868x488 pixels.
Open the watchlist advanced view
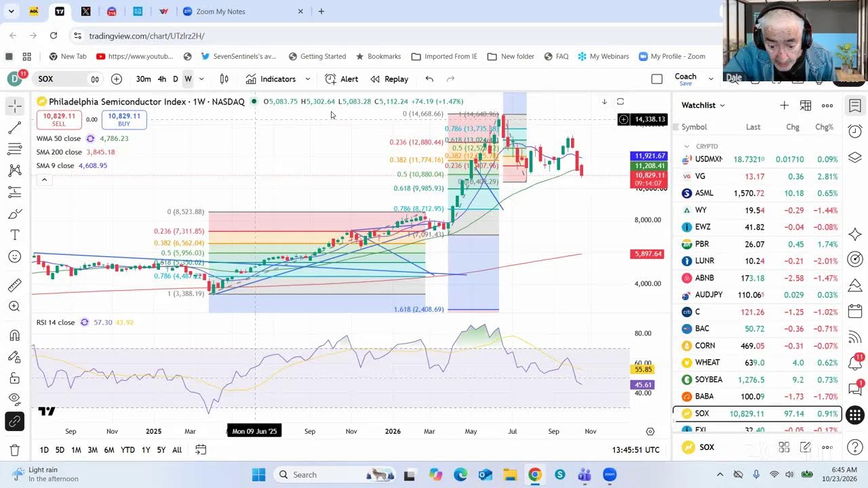(x=806, y=105)
